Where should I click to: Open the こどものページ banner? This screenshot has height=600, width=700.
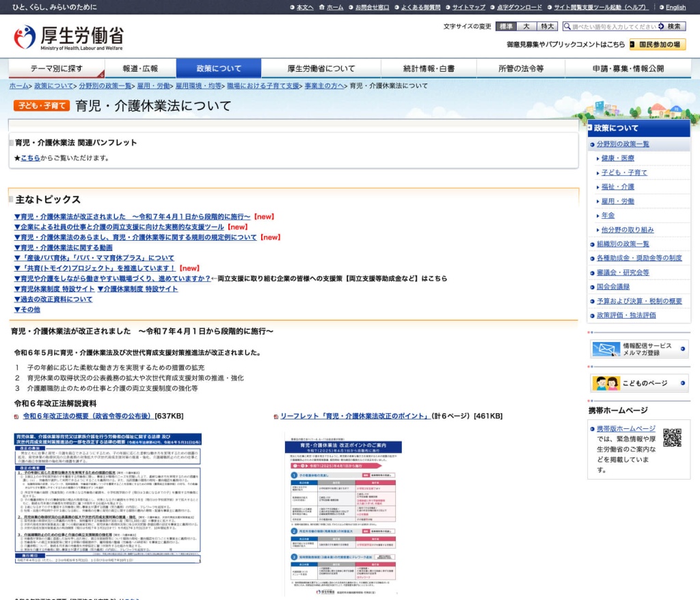click(x=638, y=383)
